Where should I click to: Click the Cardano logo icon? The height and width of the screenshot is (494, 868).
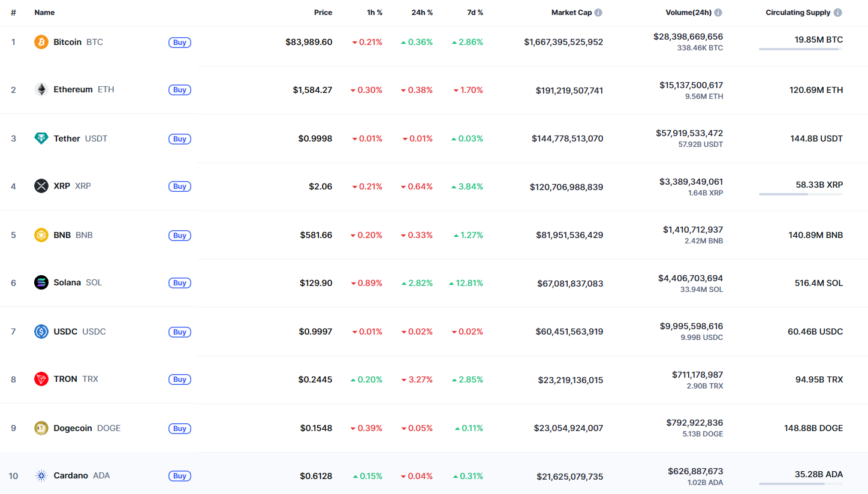pyautogui.click(x=41, y=475)
